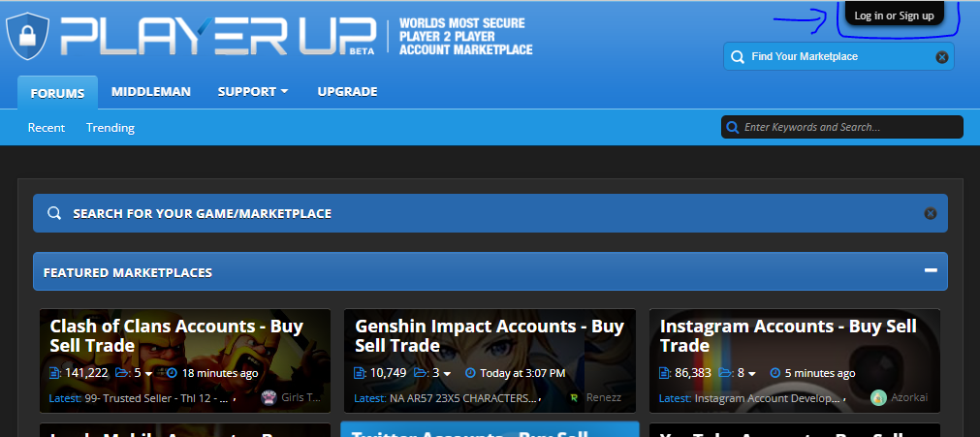The image size is (980, 437).
Task: Expand the Support dropdown menu
Action: (x=253, y=92)
